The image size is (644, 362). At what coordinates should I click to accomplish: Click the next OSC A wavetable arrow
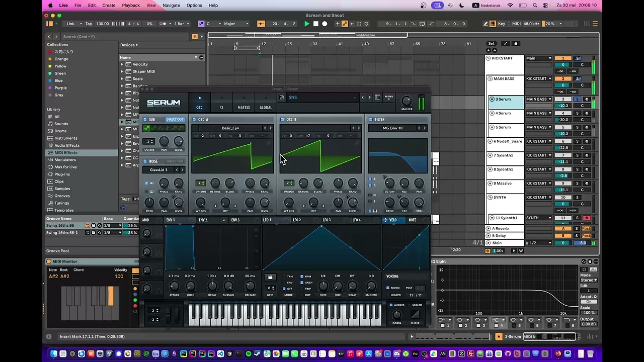click(x=271, y=128)
